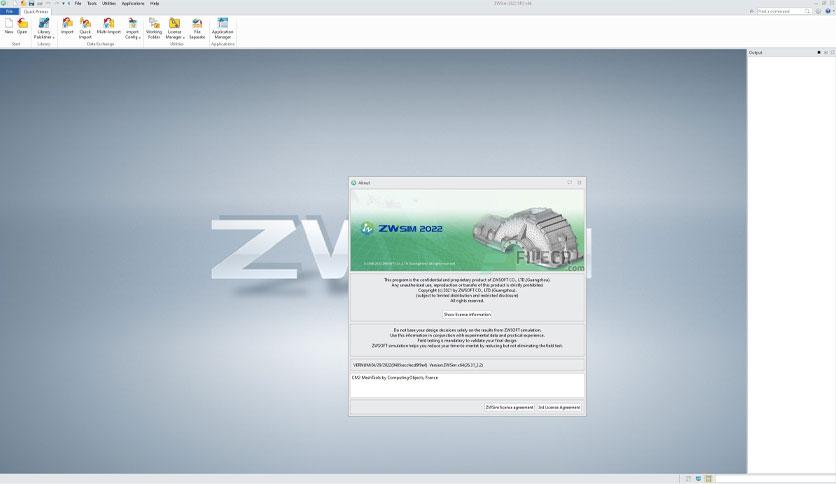836x484 pixels.
Task: Run Quick Import from the ribbon
Action: tap(85, 28)
